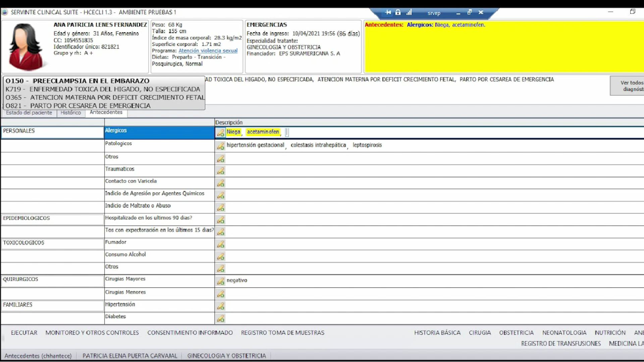Click edit icon beside Patologicos description

[x=220, y=146]
